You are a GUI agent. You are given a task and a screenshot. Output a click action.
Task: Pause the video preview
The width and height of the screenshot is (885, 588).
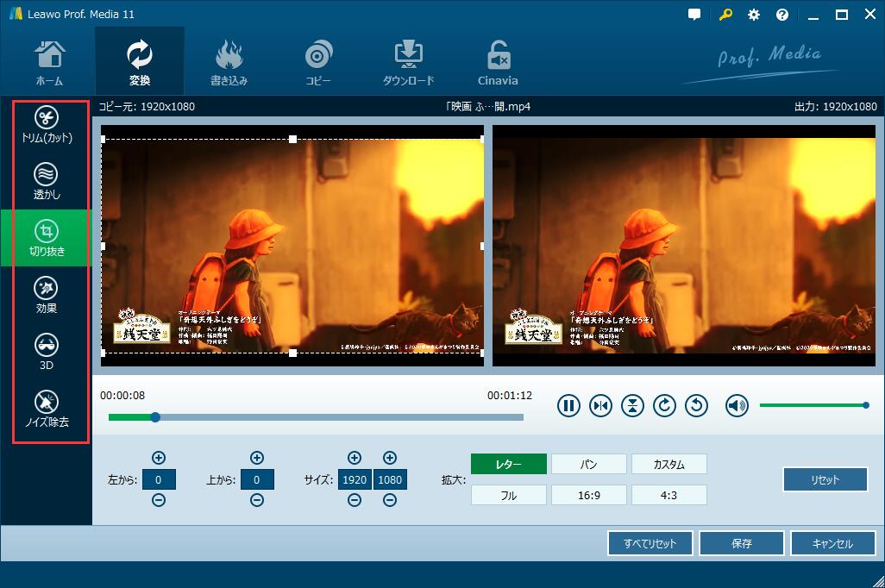[568, 405]
